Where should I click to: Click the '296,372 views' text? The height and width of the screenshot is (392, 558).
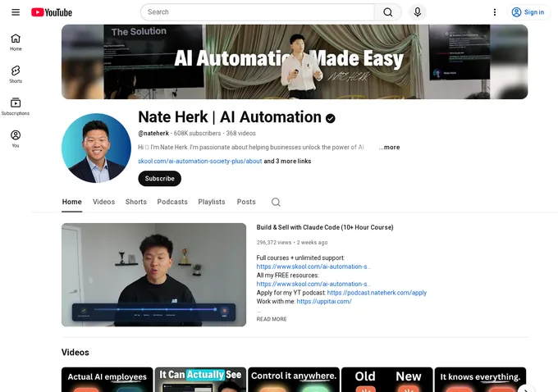pos(274,243)
